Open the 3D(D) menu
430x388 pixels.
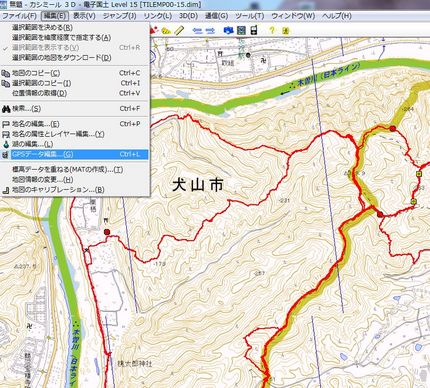coord(188,16)
